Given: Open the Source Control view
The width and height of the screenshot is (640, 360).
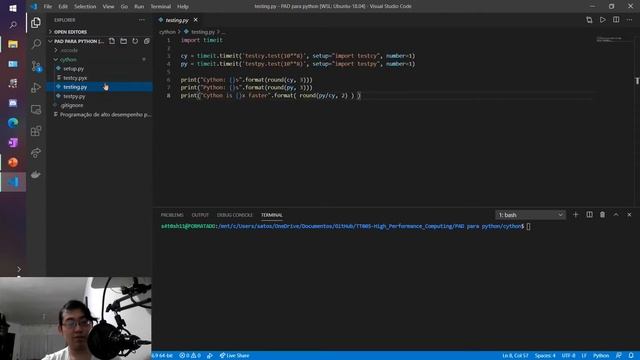Looking at the screenshot, I should [36, 66].
